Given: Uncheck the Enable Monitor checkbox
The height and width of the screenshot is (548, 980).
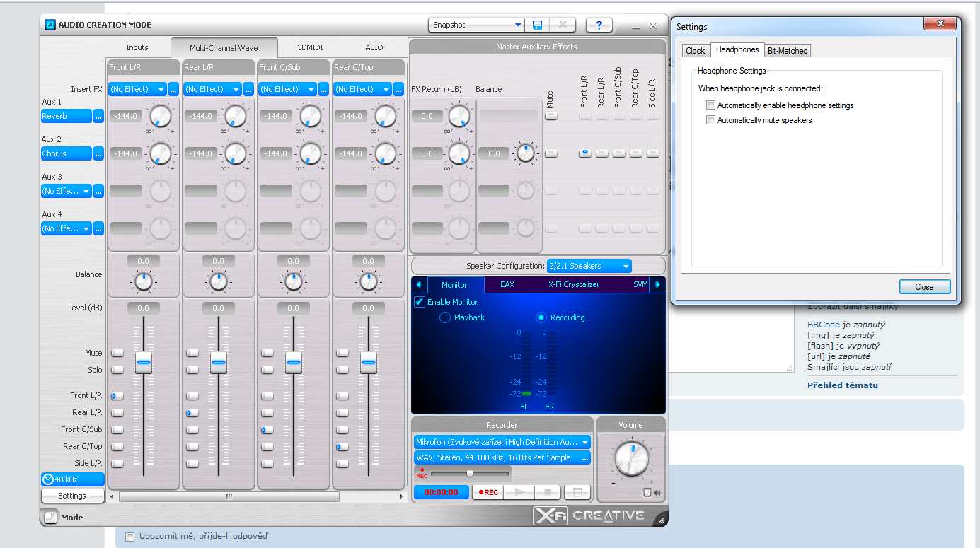Looking at the screenshot, I should 420,302.
